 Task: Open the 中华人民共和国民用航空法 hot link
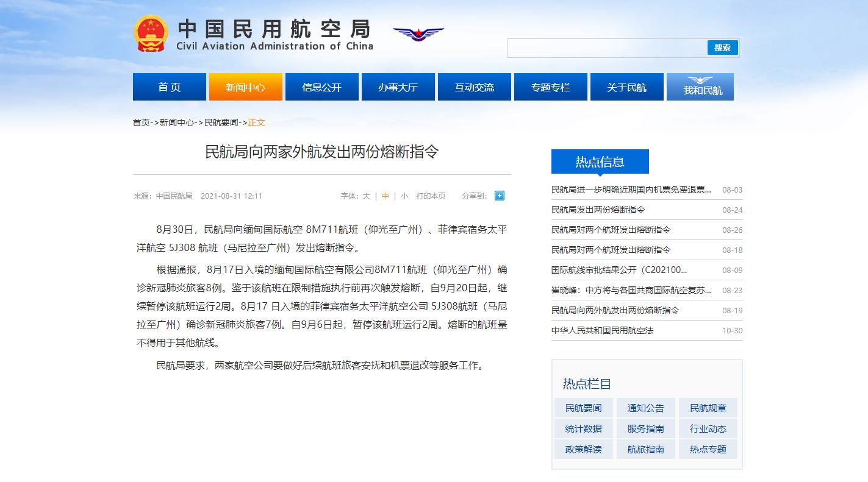coord(602,330)
